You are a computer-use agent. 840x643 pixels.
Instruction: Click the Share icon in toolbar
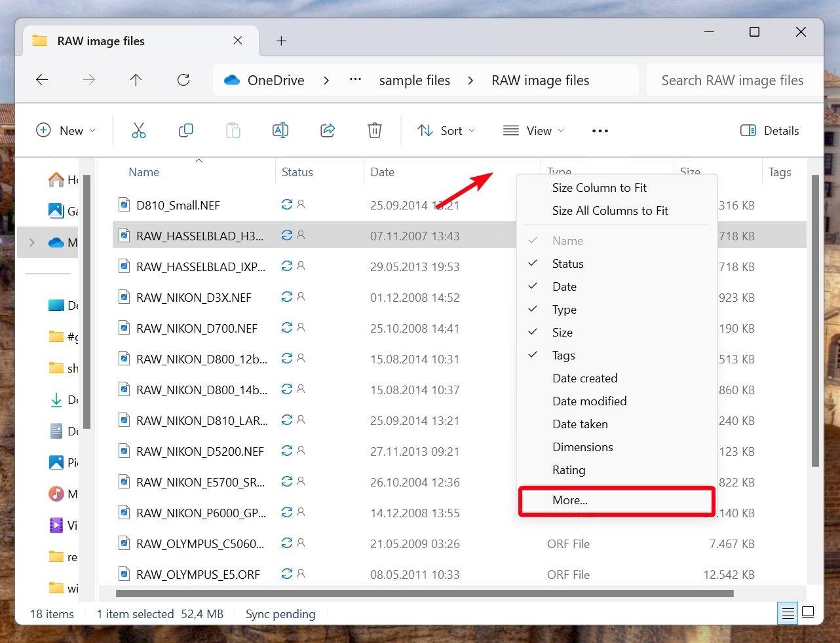(x=328, y=130)
